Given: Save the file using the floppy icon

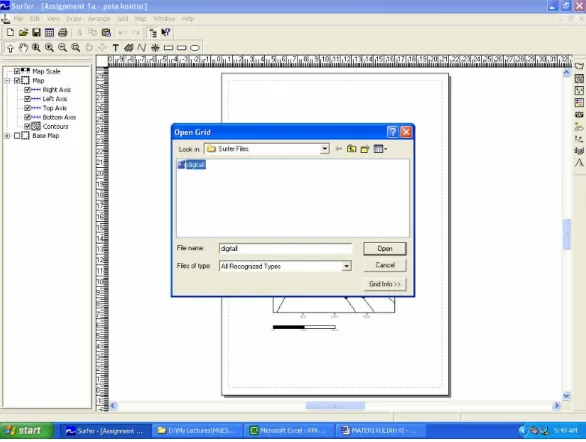Looking at the screenshot, I should (x=36, y=33).
